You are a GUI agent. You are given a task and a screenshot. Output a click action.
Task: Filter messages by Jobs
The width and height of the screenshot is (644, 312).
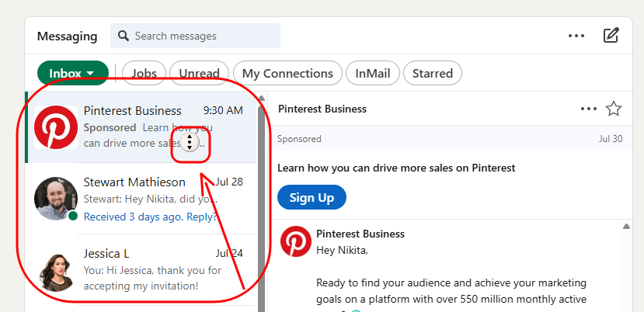[144, 73]
